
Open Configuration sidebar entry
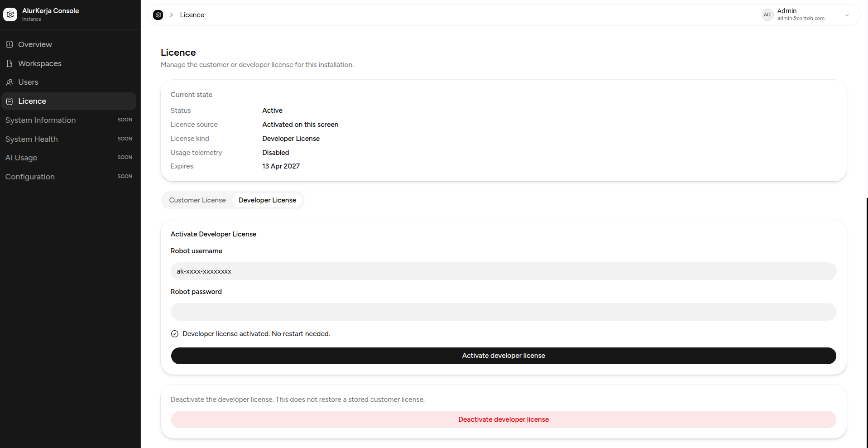click(69, 177)
